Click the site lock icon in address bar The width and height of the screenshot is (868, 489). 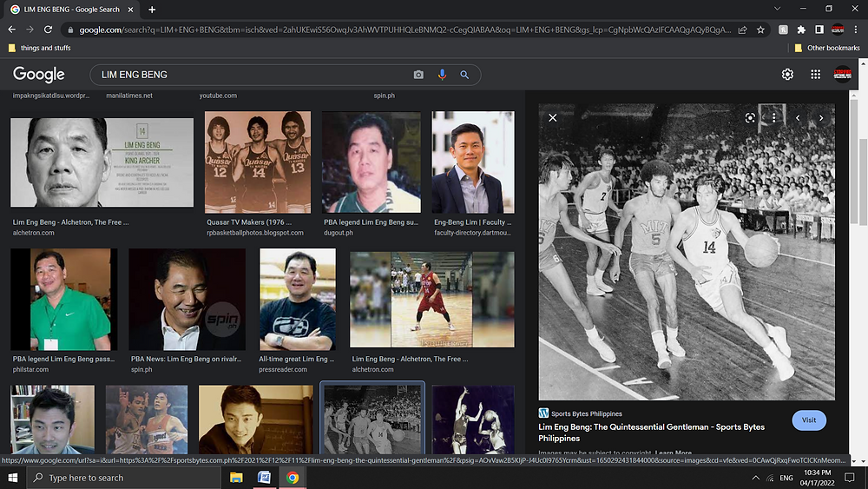pyautogui.click(x=69, y=30)
